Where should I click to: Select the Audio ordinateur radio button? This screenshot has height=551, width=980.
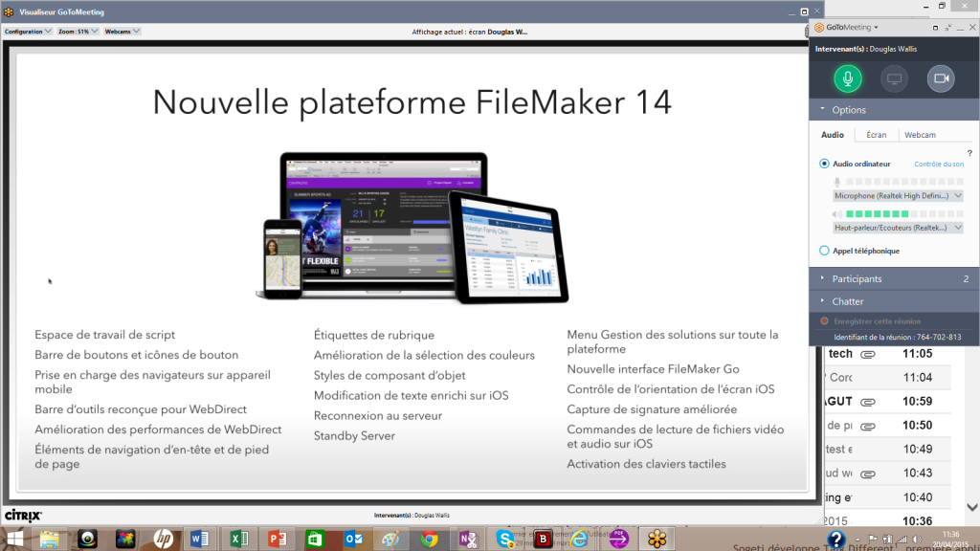click(824, 163)
